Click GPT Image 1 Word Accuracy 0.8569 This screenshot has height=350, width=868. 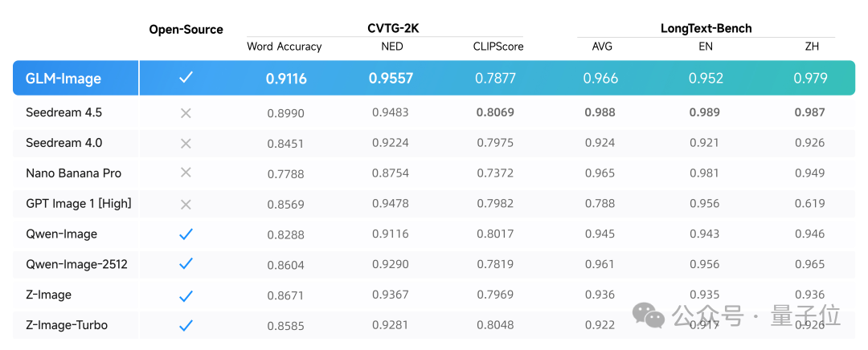[x=285, y=205]
